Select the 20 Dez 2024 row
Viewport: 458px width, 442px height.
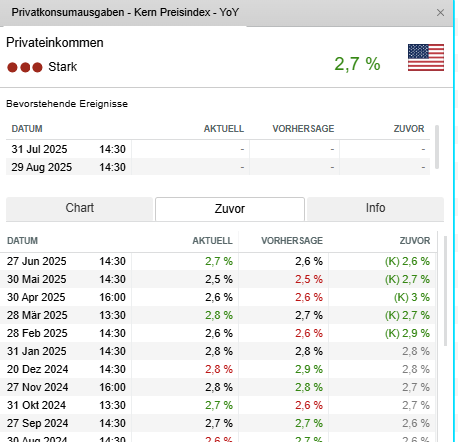pos(218,369)
